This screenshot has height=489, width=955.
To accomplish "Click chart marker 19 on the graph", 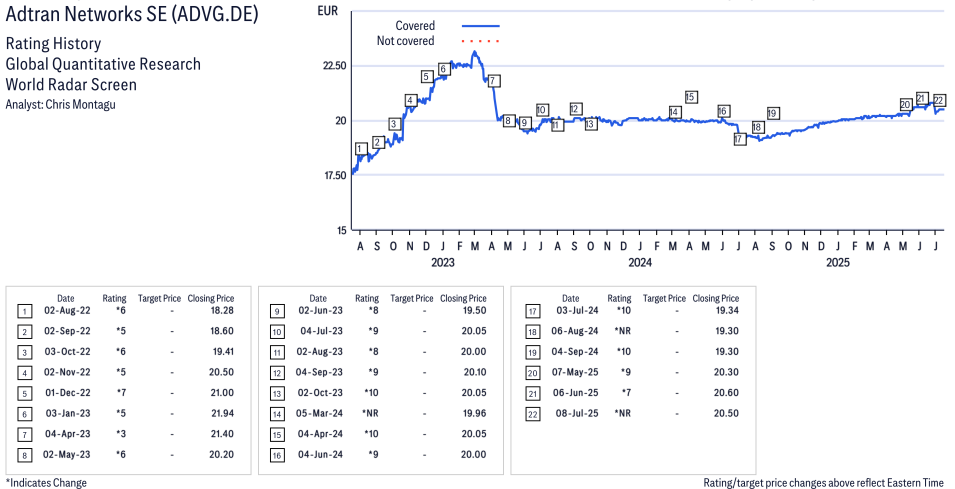I will (x=773, y=113).
